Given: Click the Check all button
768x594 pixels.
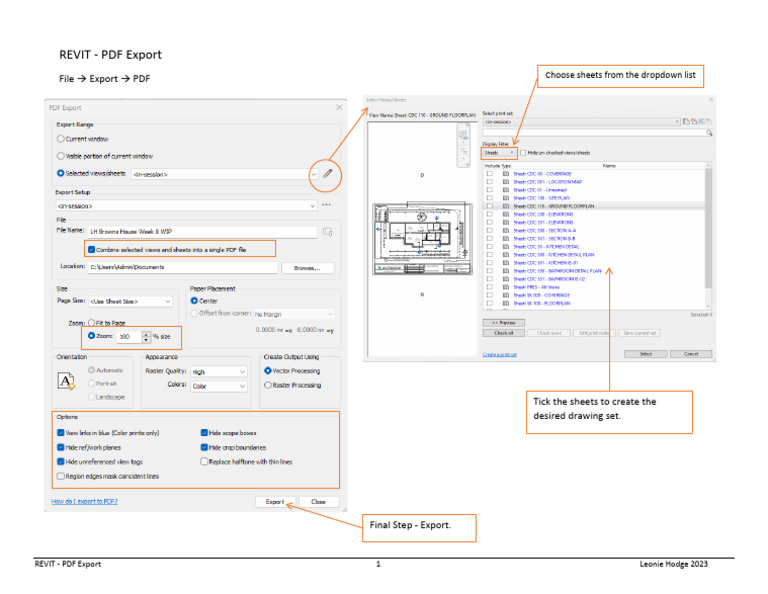Looking at the screenshot, I should tap(504, 333).
